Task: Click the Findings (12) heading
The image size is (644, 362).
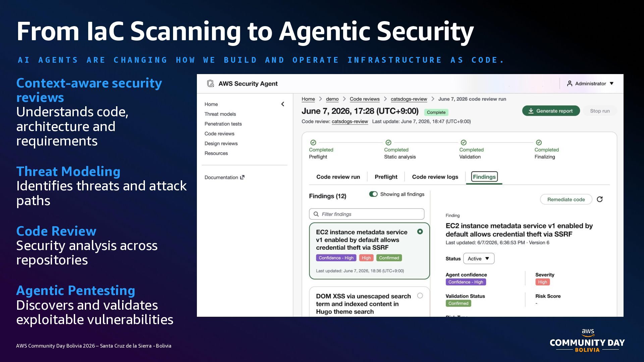Action: pyautogui.click(x=327, y=196)
